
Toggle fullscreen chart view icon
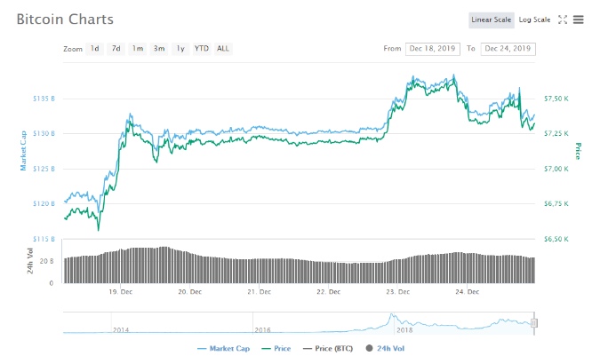pyautogui.click(x=562, y=20)
